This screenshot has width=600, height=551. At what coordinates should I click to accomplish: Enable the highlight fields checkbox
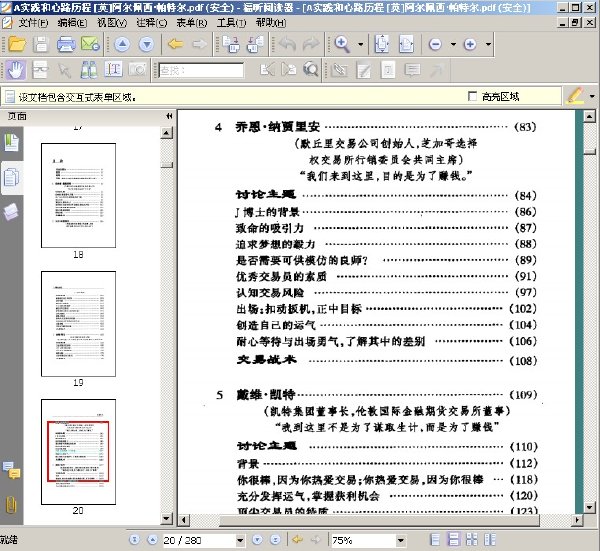click(x=473, y=96)
